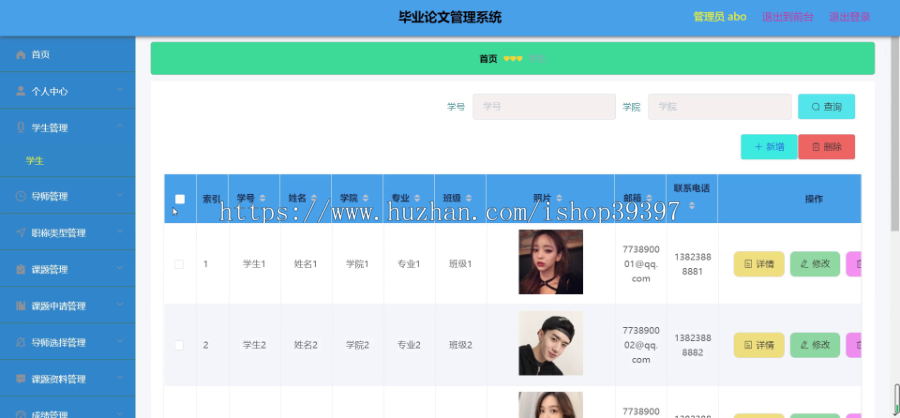900x418 pixels.
Task: Click the sort arrows on 姓名 column
Action: 314,198
